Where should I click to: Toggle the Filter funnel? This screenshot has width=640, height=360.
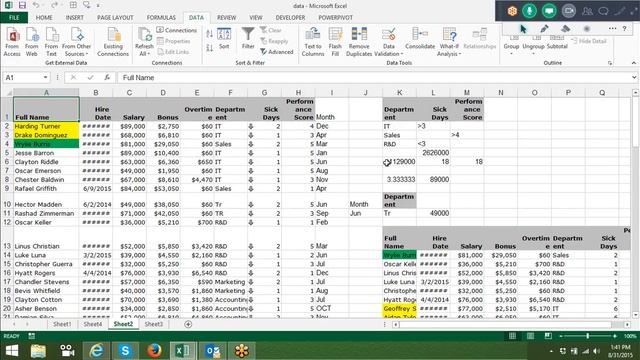pyautogui.click(x=248, y=38)
